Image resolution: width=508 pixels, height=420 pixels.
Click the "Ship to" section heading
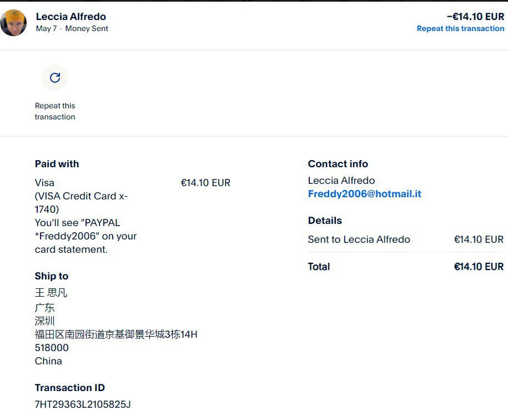[52, 276]
